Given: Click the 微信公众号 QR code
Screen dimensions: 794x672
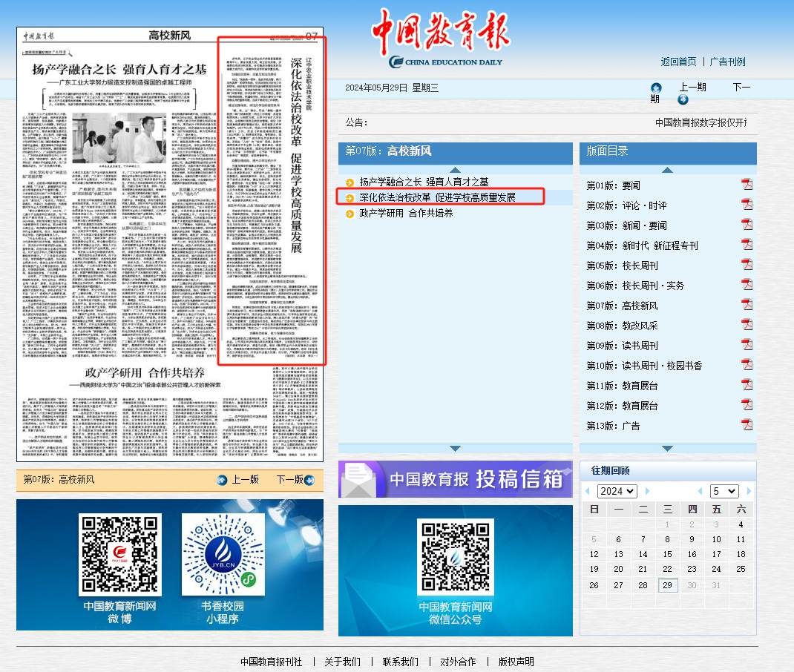Looking at the screenshot, I should coord(455,556).
